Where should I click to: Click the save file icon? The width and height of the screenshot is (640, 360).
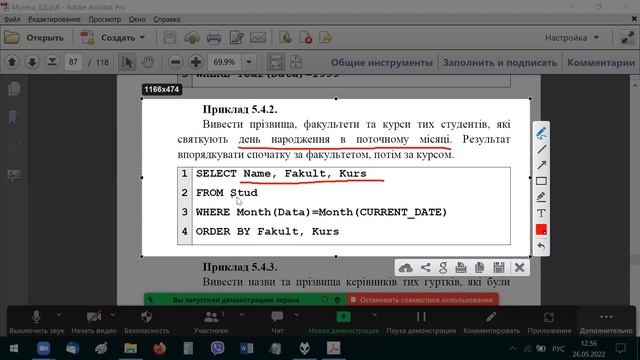pos(170,38)
